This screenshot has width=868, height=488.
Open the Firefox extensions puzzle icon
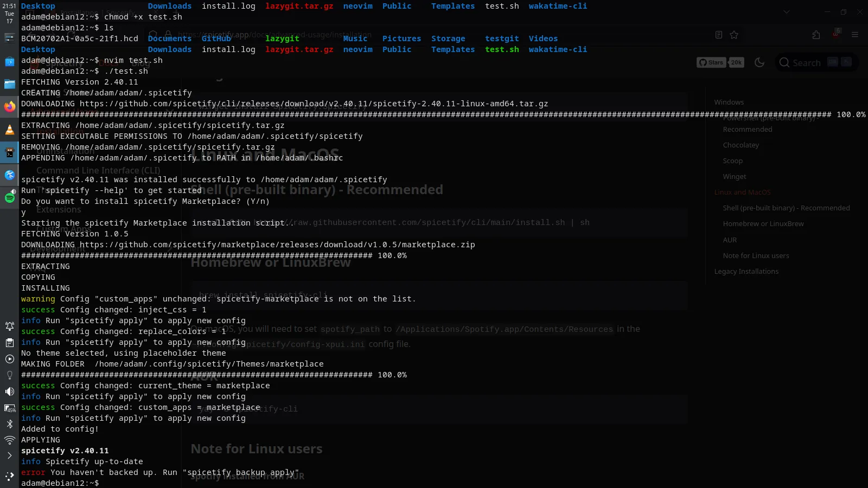click(816, 35)
